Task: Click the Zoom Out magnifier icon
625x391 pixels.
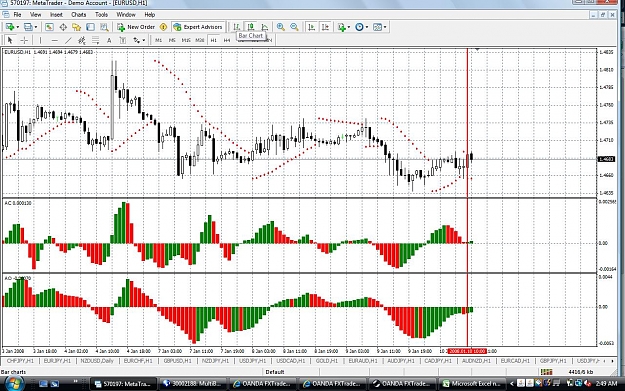Action: coord(294,27)
